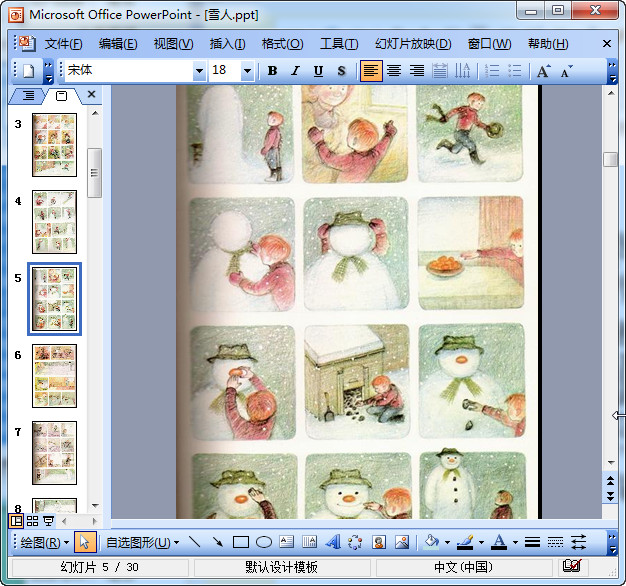The image size is (626, 586).
Task: Insert vertical Text Box
Action: tap(309, 542)
